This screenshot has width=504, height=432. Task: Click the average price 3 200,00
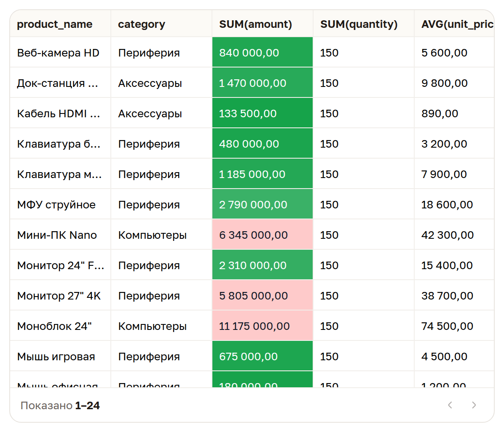point(454,143)
